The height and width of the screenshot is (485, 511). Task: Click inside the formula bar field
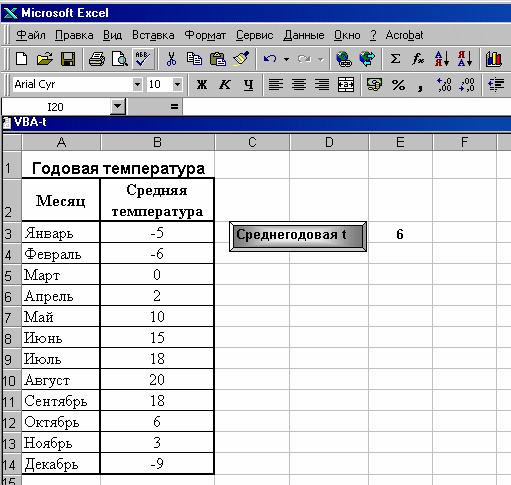click(347, 107)
